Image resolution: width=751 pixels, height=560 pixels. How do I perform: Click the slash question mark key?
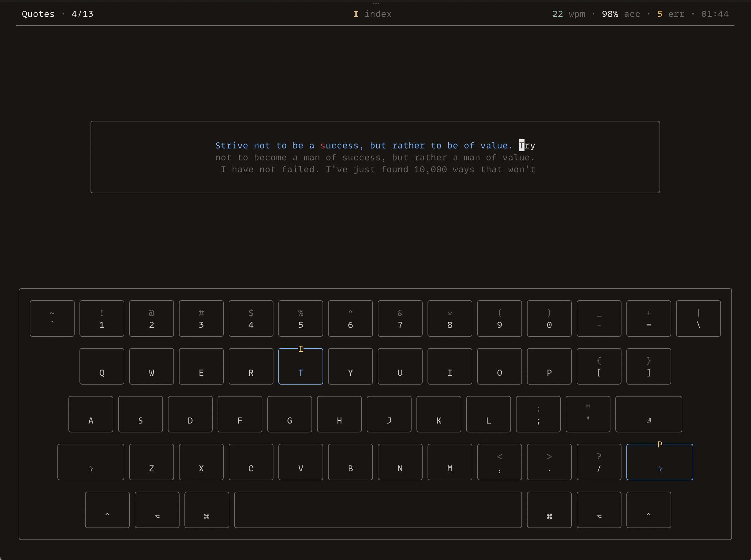tap(599, 462)
